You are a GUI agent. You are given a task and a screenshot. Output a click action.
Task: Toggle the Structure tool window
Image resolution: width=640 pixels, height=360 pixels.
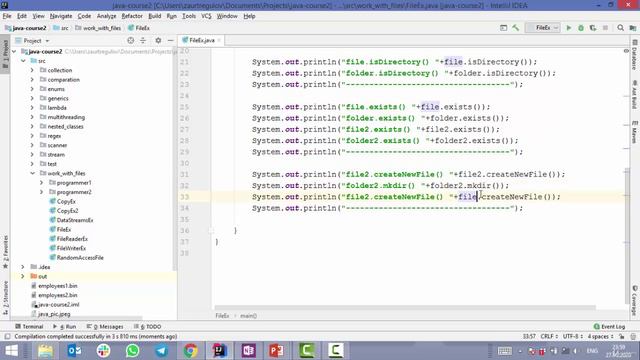[5, 297]
